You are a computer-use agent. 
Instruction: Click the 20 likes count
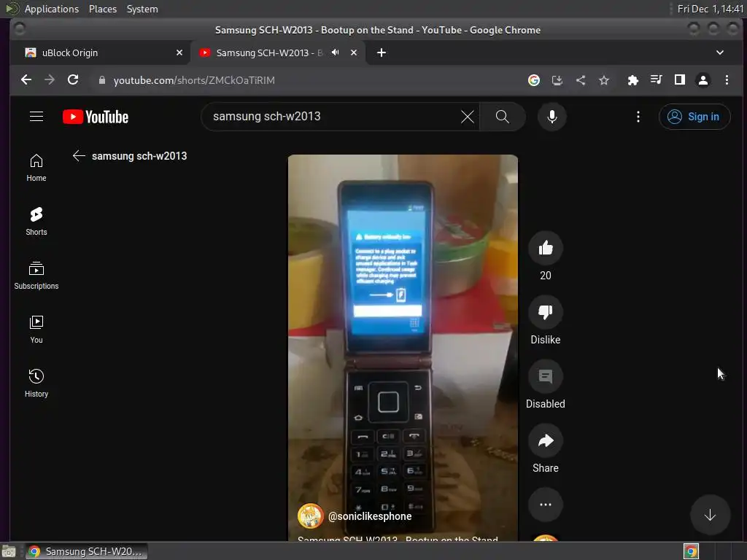546,275
